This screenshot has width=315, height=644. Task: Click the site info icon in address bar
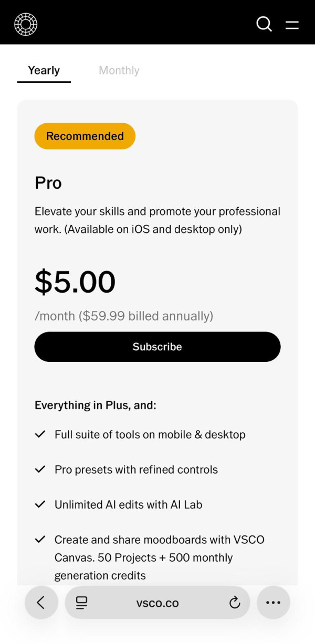click(81, 603)
